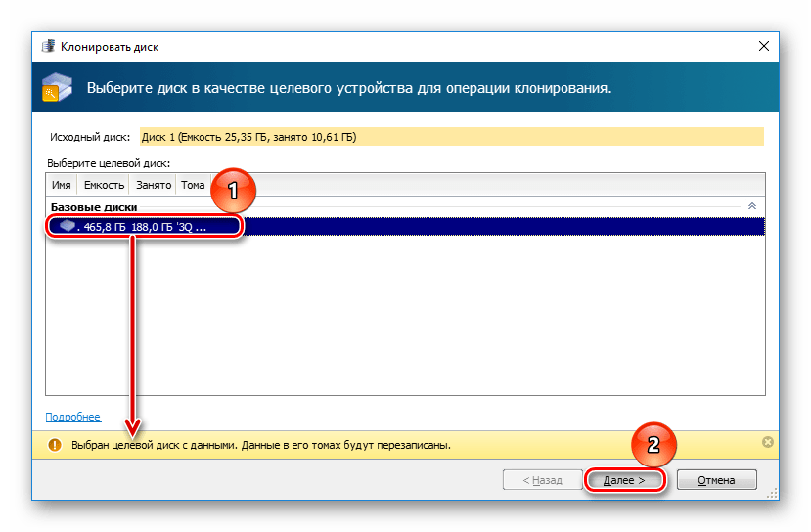
Task: Click the yellow warning exclamation icon
Action: [x=56, y=444]
